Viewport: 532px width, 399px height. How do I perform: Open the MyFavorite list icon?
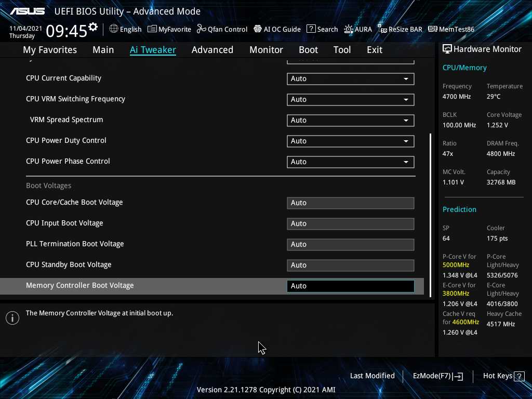[152, 29]
